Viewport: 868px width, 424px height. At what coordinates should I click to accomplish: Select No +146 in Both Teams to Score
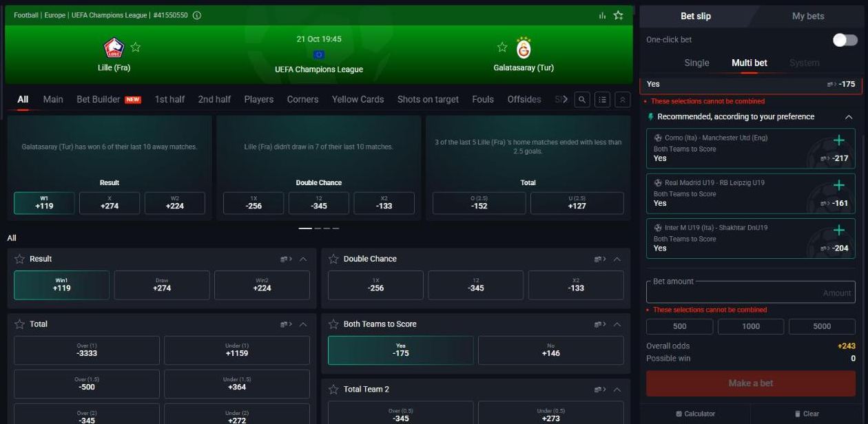click(550, 350)
